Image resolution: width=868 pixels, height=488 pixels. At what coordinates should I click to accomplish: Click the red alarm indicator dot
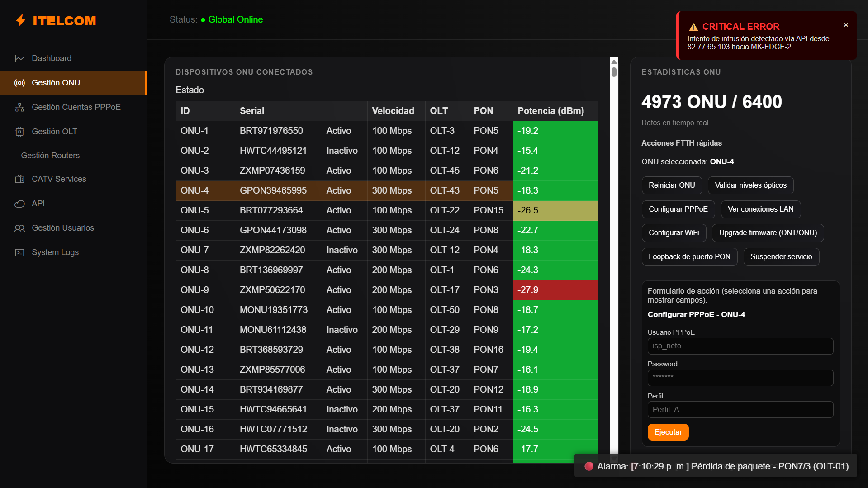pyautogui.click(x=588, y=466)
